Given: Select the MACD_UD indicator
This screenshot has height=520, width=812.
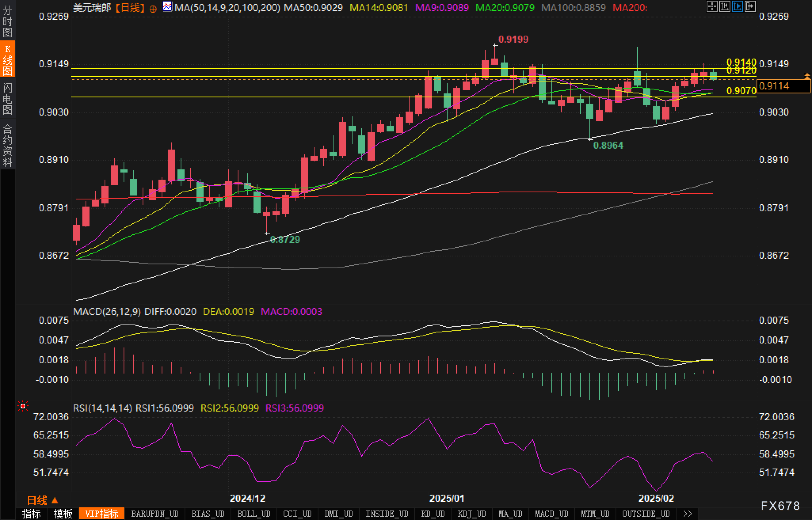Looking at the screenshot, I should point(551,514).
